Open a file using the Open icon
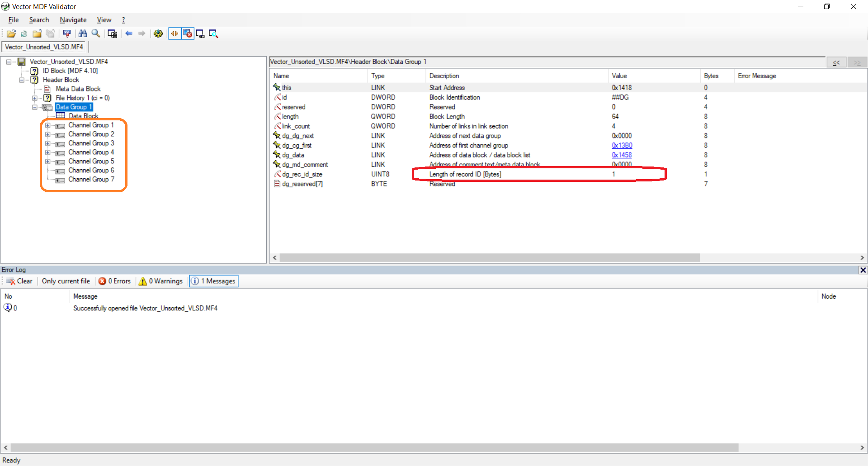Screen dimensions: 868x466 tap(11, 33)
